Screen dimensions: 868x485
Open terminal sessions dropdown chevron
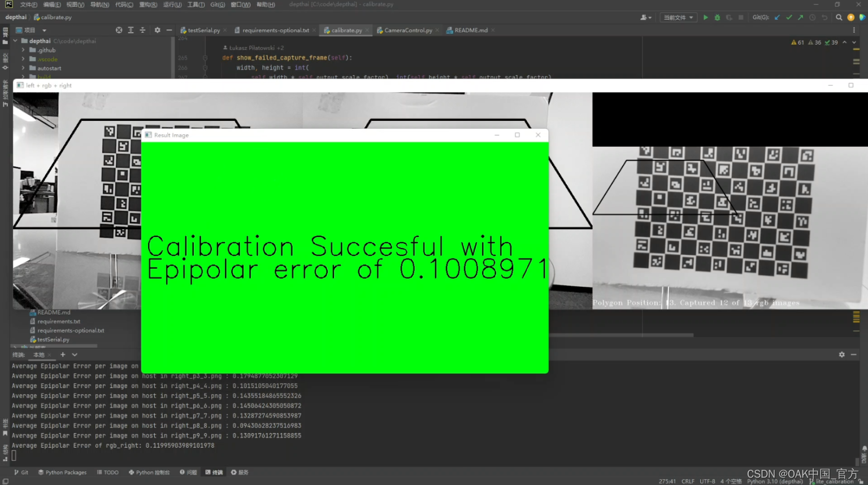click(x=75, y=355)
